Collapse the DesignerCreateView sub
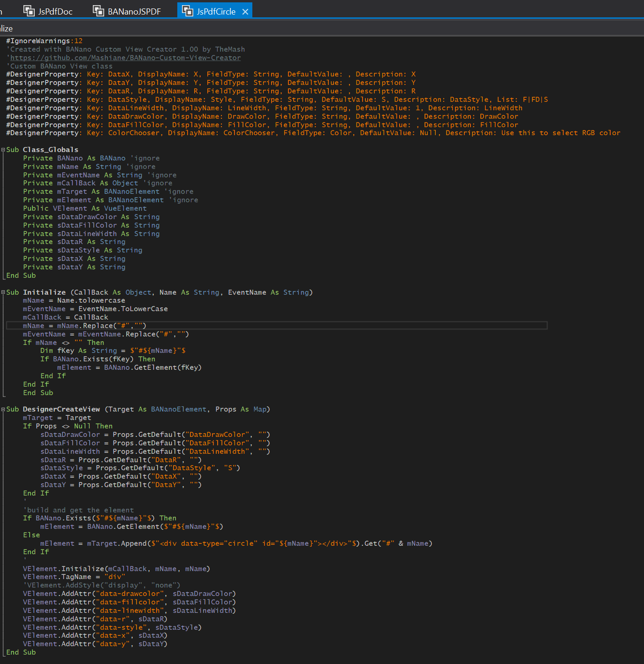644x664 pixels. pos(3,410)
